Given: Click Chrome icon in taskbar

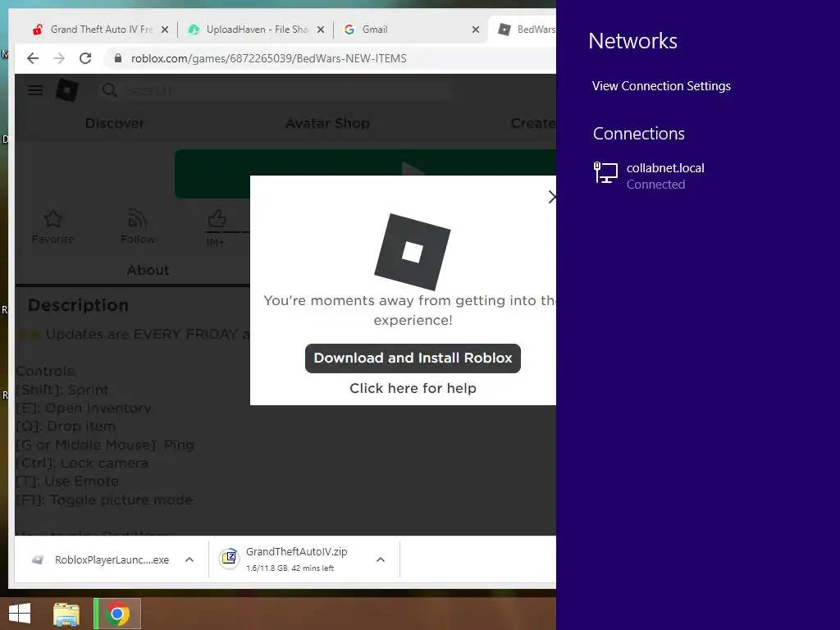Looking at the screenshot, I should click(117, 614).
